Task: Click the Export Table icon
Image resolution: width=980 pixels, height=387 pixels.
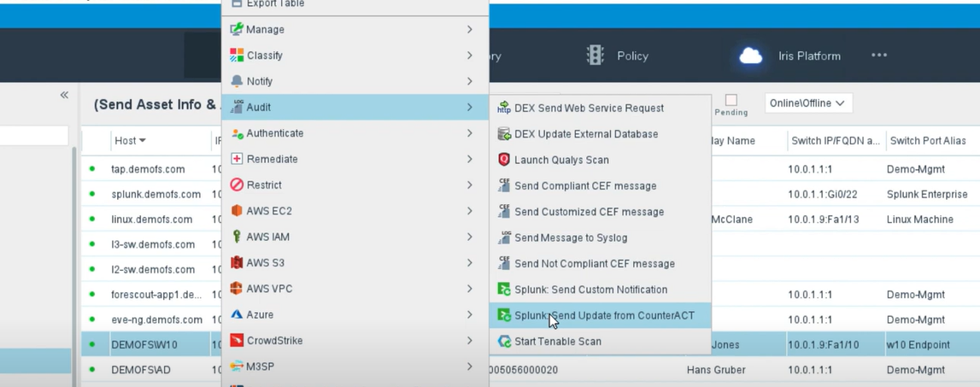Action: (237, 3)
